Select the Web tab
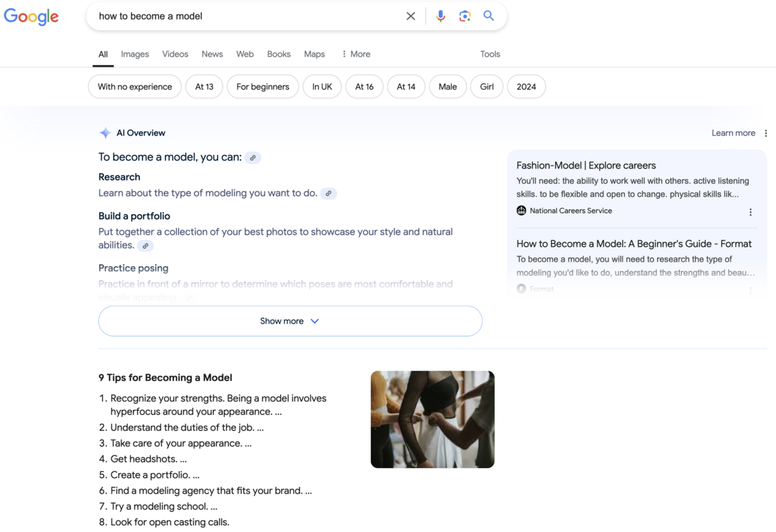Screen dimensions: 776x532 tap(245, 54)
